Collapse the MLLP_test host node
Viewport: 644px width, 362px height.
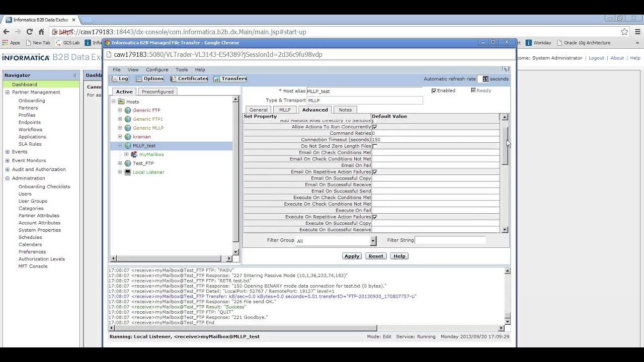[x=120, y=146]
